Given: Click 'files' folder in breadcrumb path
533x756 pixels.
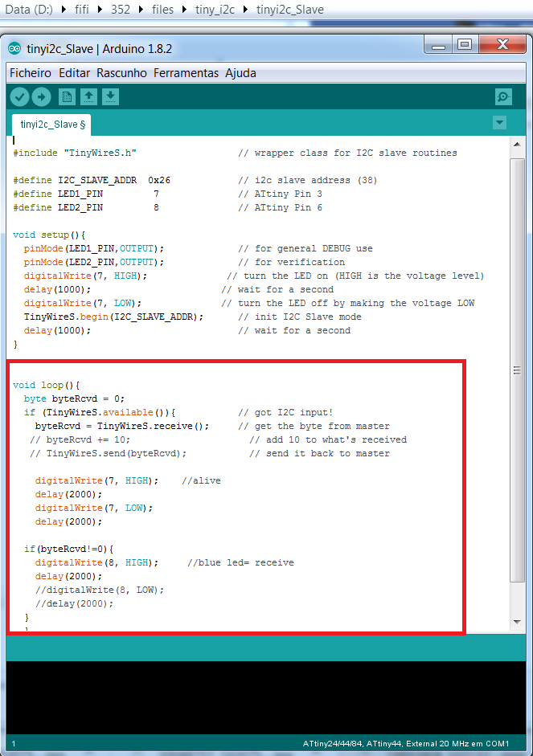Looking at the screenshot, I should coord(162,10).
